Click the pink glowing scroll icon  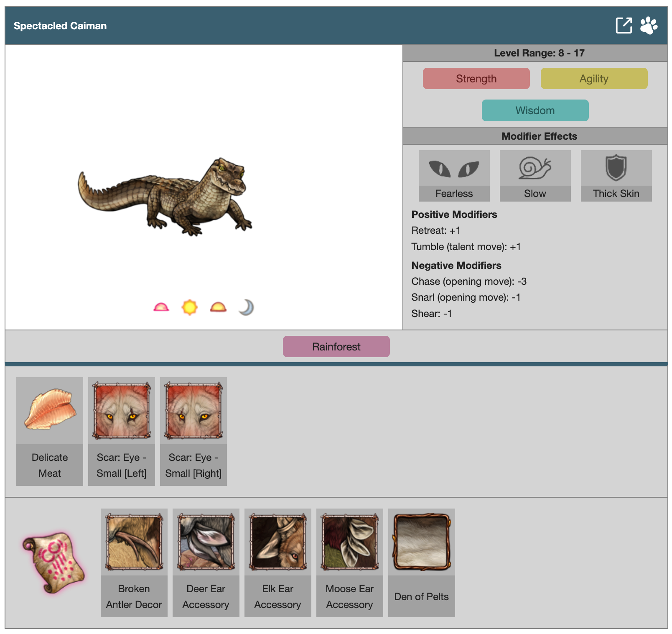click(53, 562)
